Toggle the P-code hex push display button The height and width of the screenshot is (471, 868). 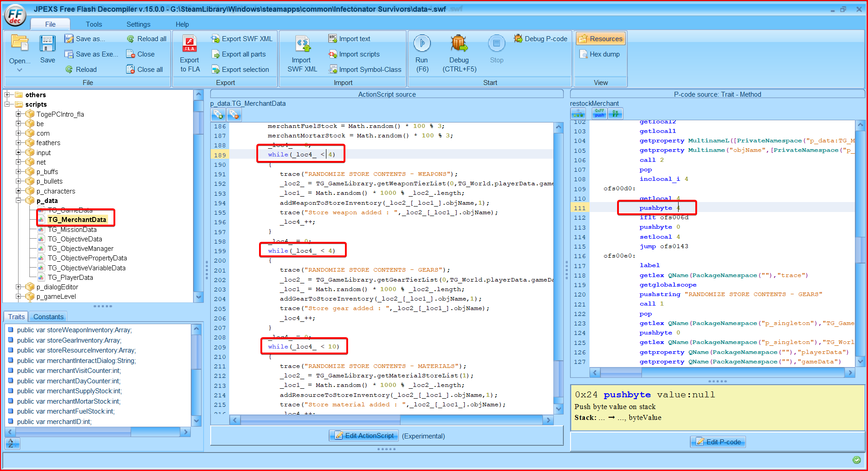[x=599, y=114]
